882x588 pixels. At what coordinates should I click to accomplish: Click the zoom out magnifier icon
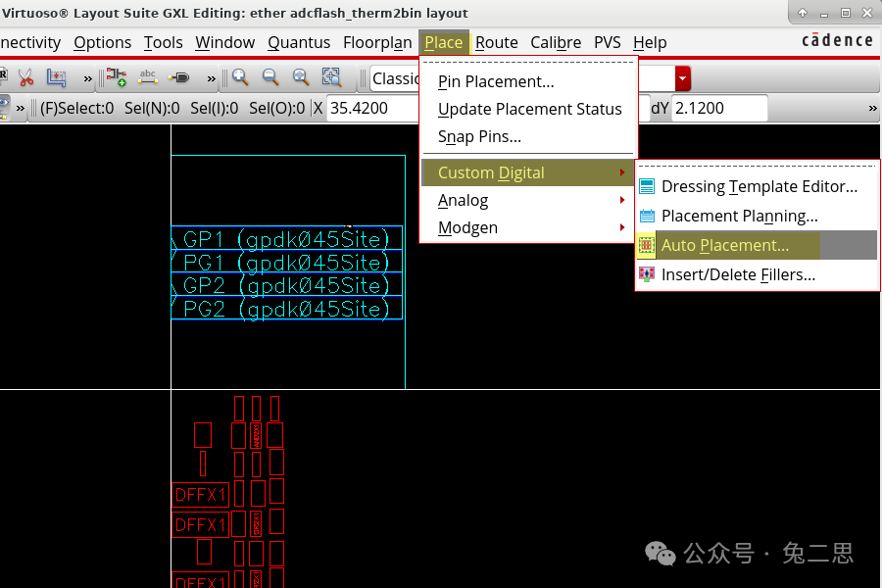[271, 77]
